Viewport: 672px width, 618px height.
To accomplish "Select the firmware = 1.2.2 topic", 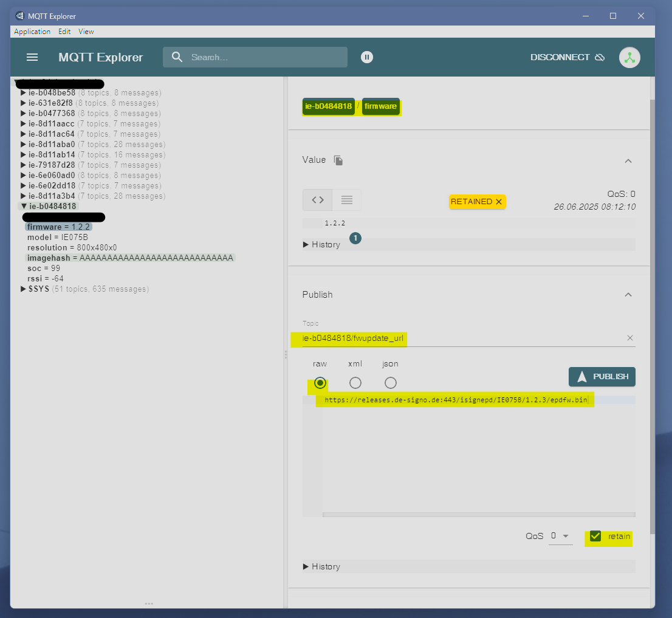I will pyautogui.click(x=59, y=227).
